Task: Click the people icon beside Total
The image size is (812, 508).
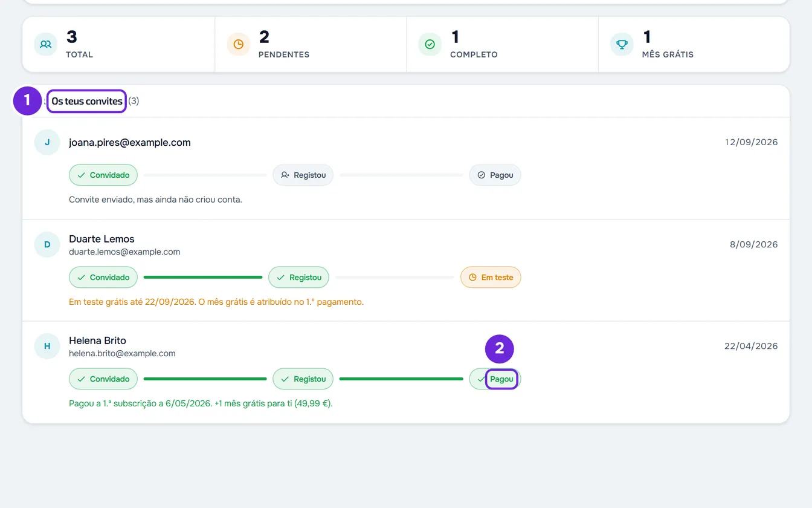Action: (x=46, y=44)
